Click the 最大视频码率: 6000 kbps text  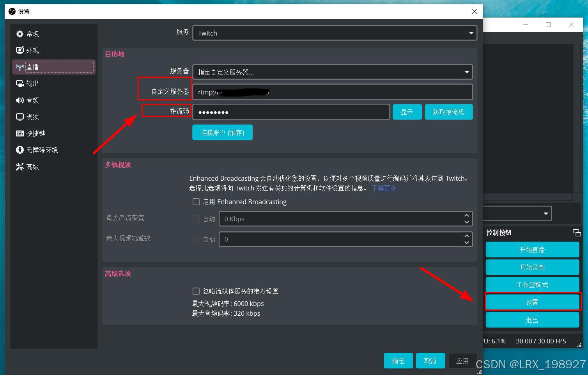click(228, 304)
